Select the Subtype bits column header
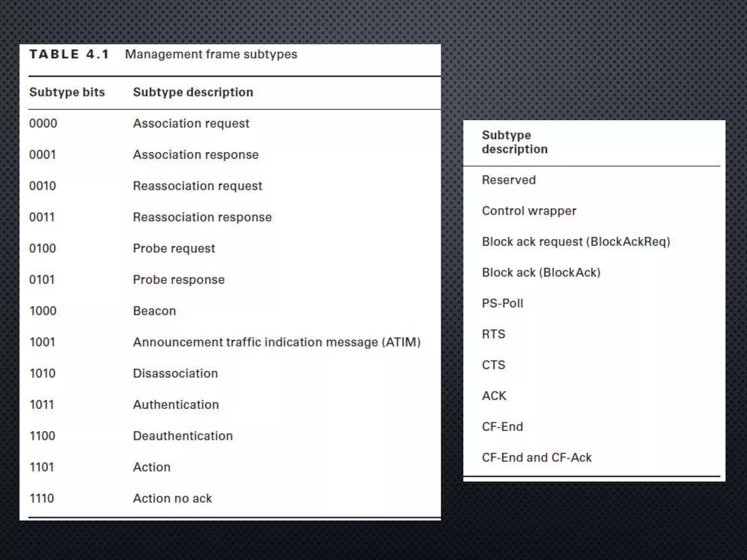Image resolution: width=747 pixels, height=560 pixels. (67, 92)
